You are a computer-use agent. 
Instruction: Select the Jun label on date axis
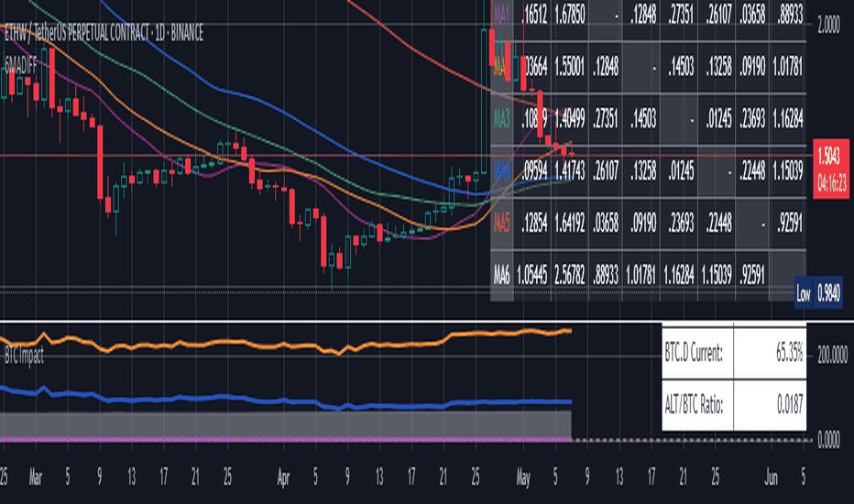(771, 478)
